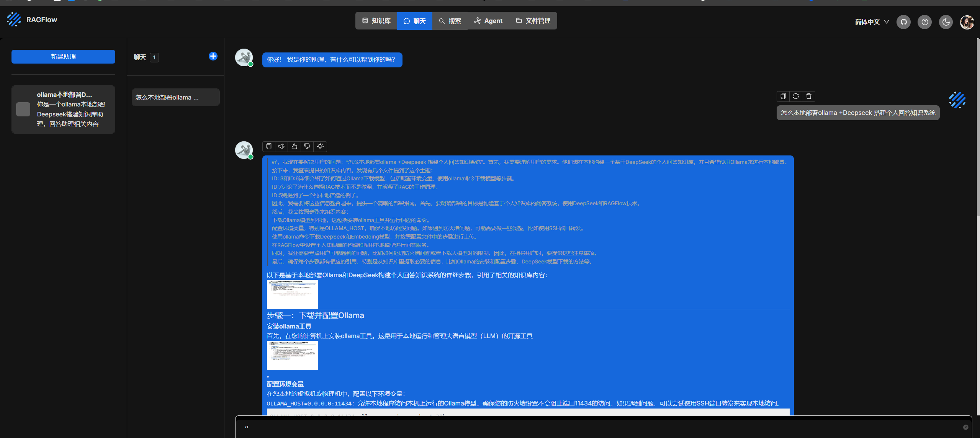
Task: Switch to the 聊天 tab
Action: (415, 21)
